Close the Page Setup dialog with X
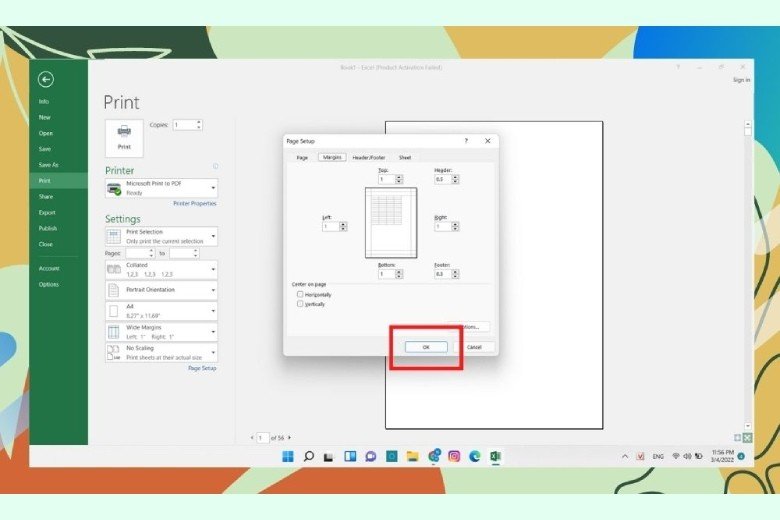Screen dimensions: 780x520 (x=488, y=141)
